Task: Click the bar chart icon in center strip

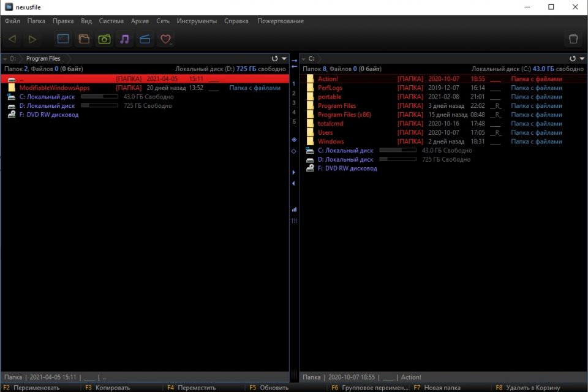Action: (x=294, y=209)
